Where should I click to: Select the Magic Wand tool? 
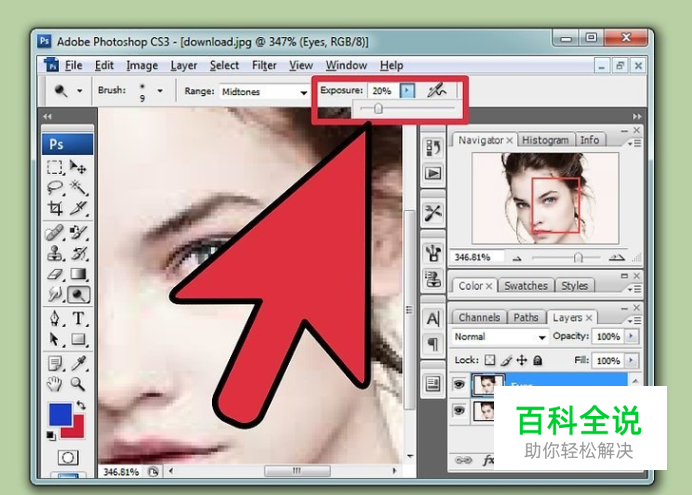point(79,188)
